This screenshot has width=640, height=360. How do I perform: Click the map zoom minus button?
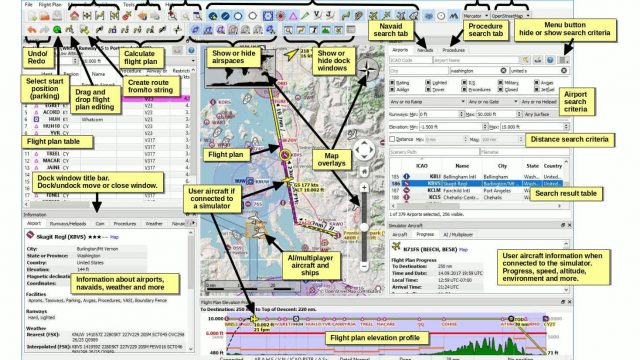point(364,266)
